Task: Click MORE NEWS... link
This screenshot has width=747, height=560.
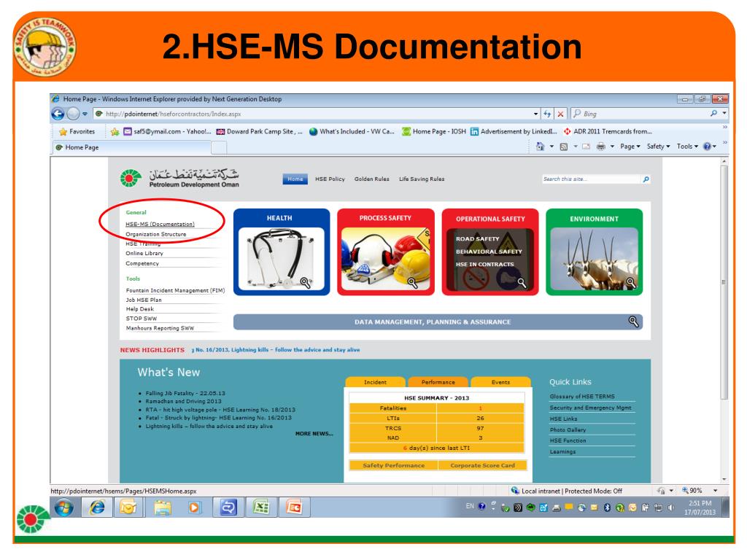Action: 314,434
